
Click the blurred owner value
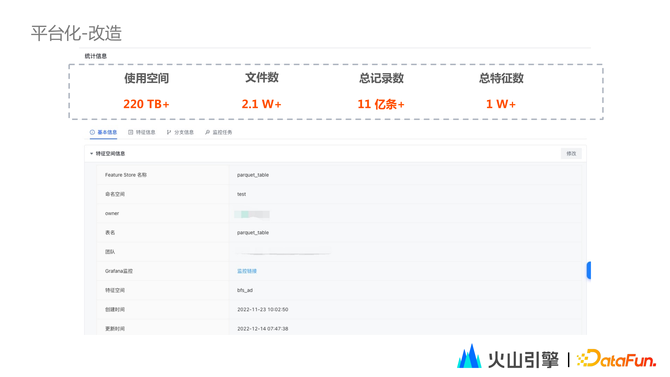pyautogui.click(x=252, y=214)
